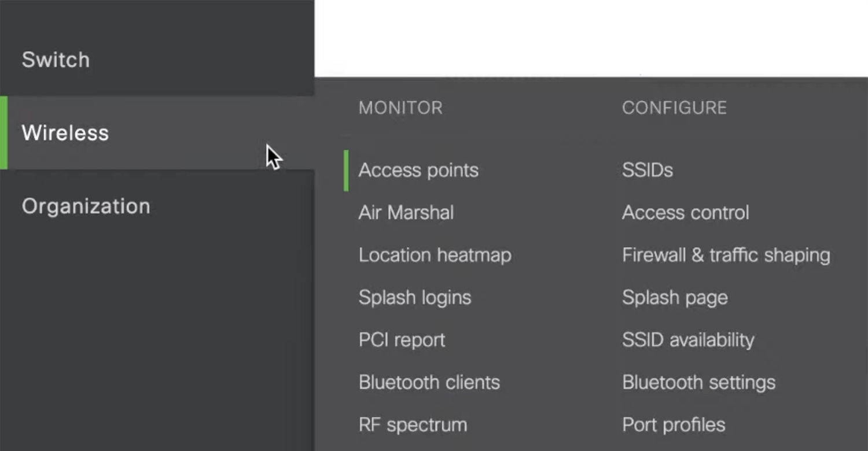868x451 pixels.
Task: Open the RF spectrum monitor
Action: (413, 424)
